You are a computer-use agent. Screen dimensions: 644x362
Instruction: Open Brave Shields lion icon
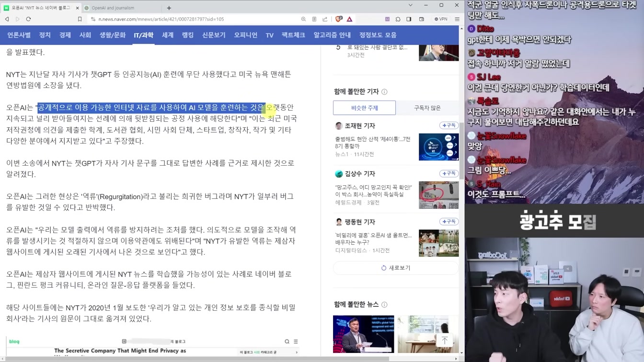click(339, 19)
